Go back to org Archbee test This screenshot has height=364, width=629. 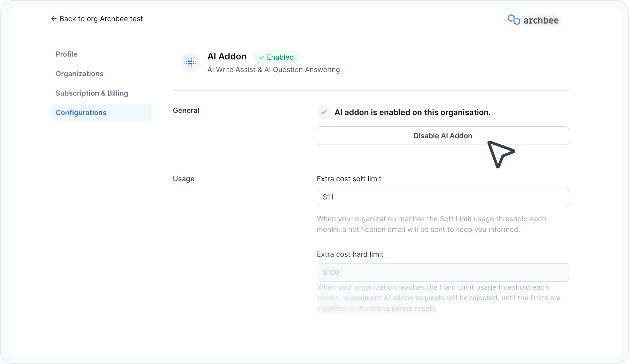pyautogui.click(x=97, y=18)
